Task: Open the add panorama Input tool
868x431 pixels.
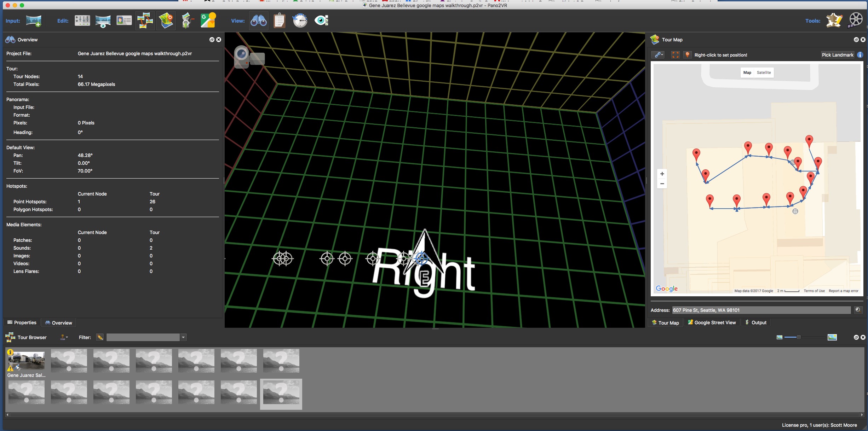Action: click(x=34, y=21)
